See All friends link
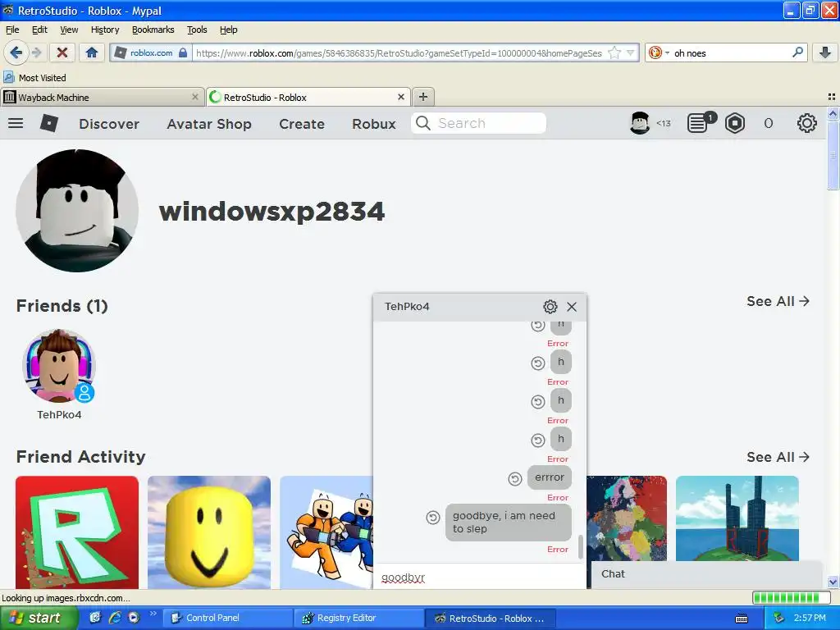Screen dimensions: 840x630 tap(778, 301)
